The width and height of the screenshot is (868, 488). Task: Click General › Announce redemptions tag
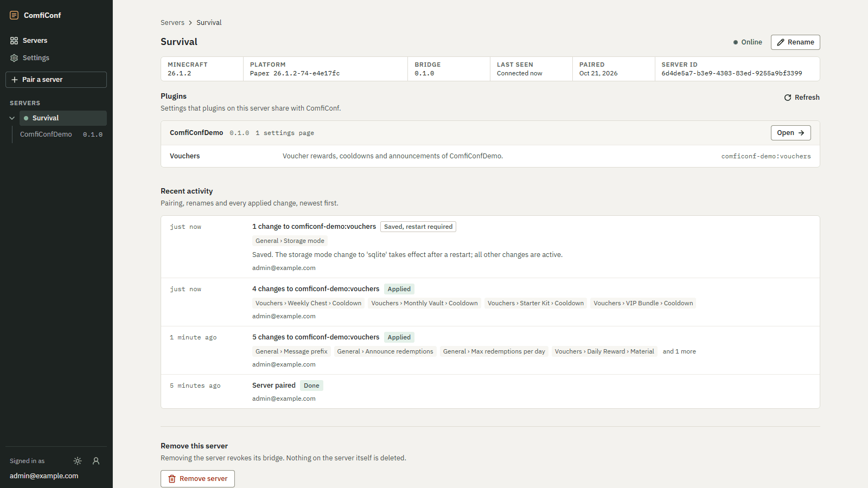385,351
